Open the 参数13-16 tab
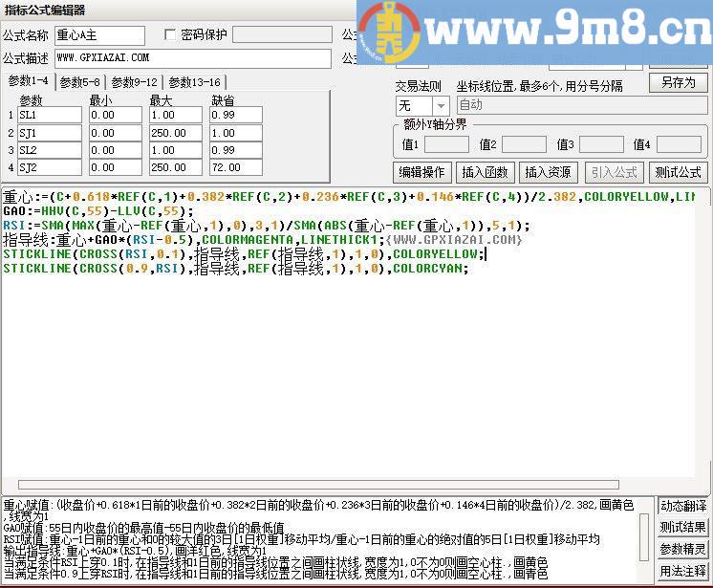Image resolution: width=713 pixels, height=588 pixels. click(x=194, y=82)
